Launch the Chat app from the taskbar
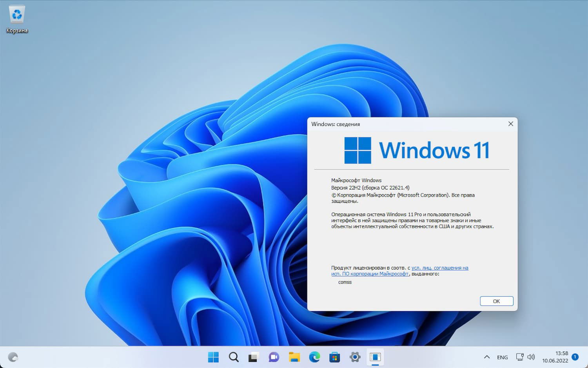This screenshot has height=368, width=588. pos(274,357)
